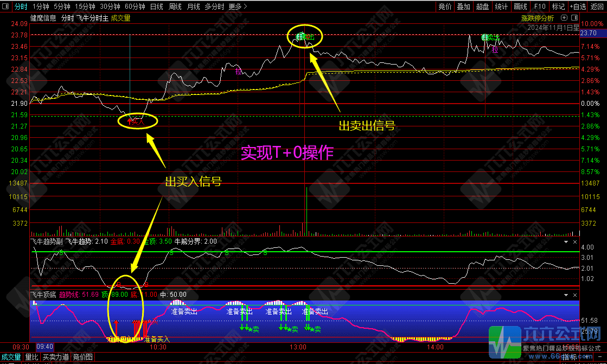Click the 卖出 sell signal marker at peak

305,37
